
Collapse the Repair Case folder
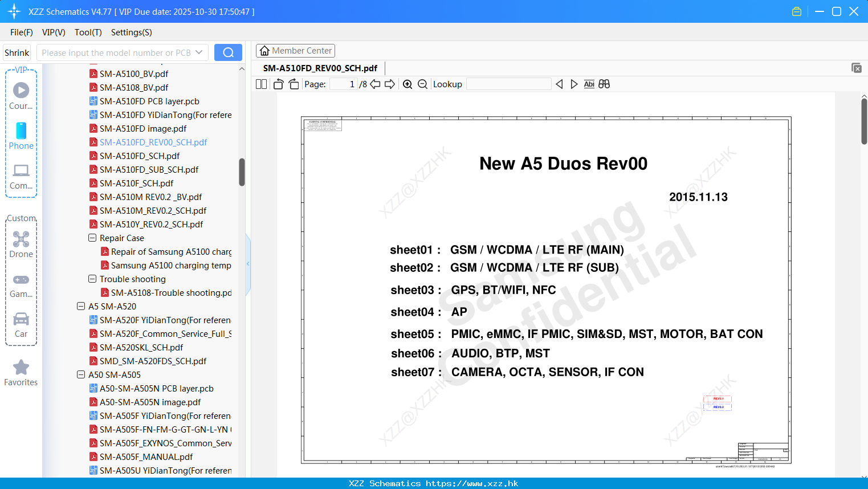pos(92,238)
